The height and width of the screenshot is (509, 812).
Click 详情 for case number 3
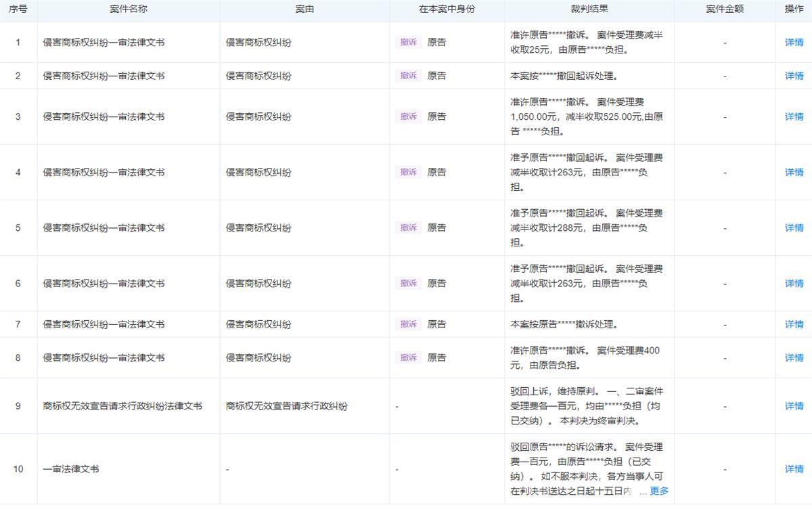point(794,116)
